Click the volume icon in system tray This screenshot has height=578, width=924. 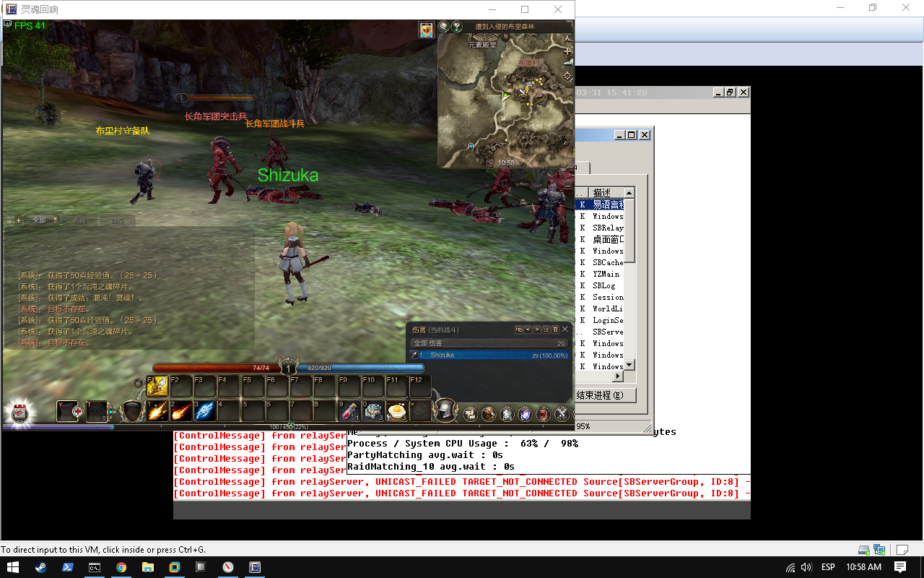(x=806, y=567)
